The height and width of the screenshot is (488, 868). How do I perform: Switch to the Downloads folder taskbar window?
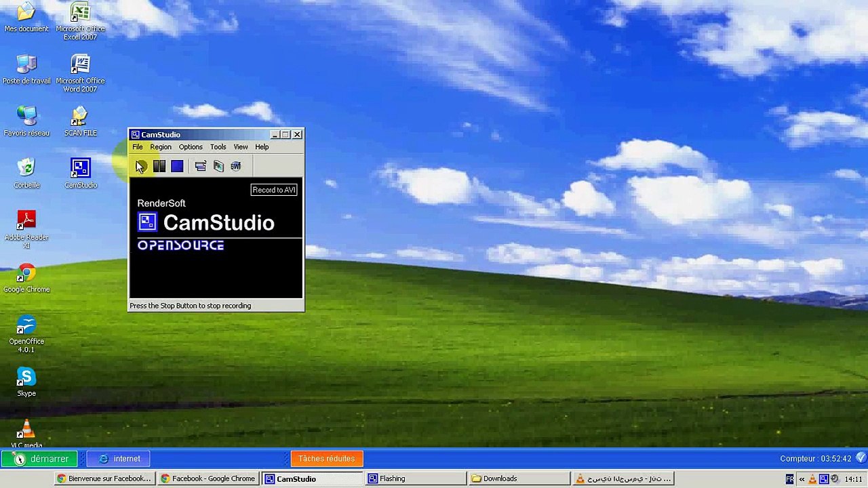(519, 479)
